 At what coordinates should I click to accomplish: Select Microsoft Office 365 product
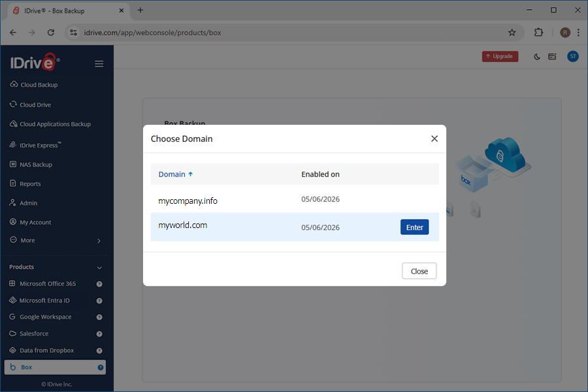[42, 284]
